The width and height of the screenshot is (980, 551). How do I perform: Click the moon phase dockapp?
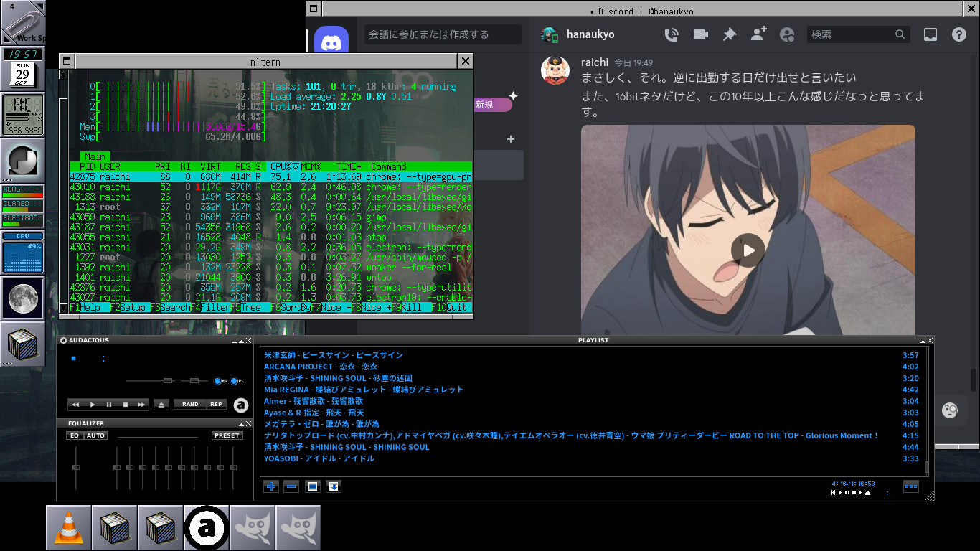(23, 298)
